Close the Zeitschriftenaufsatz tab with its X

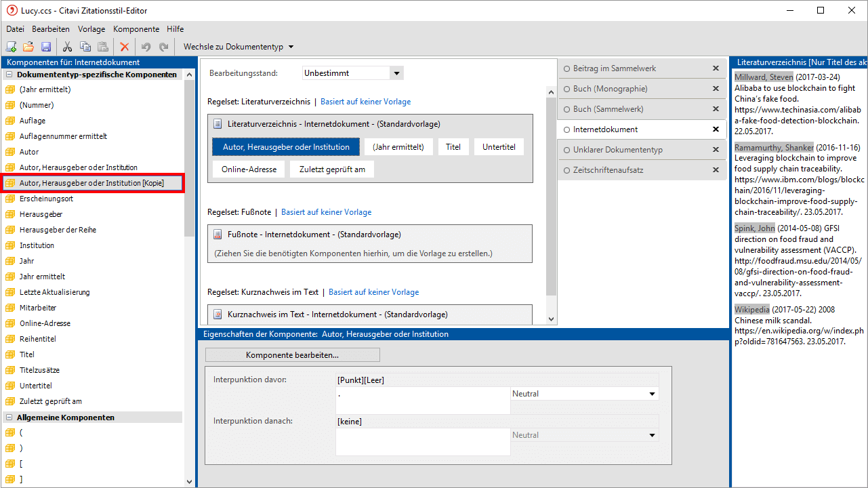(x=716, y=170)
